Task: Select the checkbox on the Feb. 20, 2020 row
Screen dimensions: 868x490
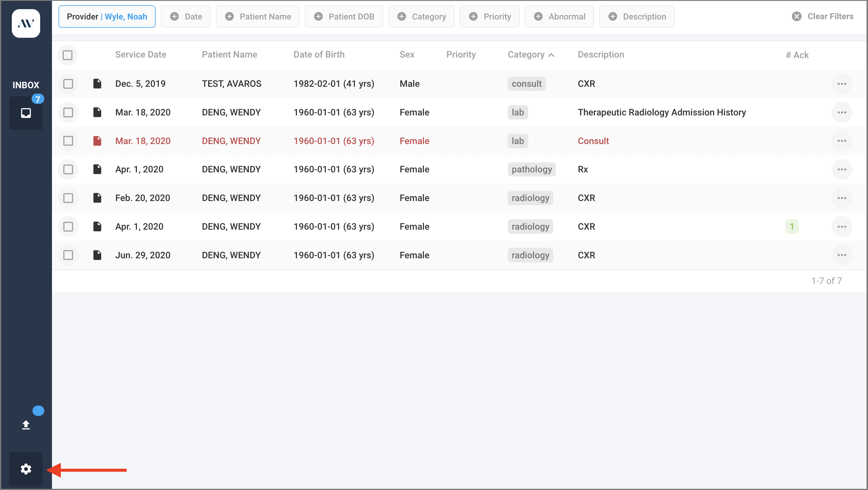Action: click(68, 198)
